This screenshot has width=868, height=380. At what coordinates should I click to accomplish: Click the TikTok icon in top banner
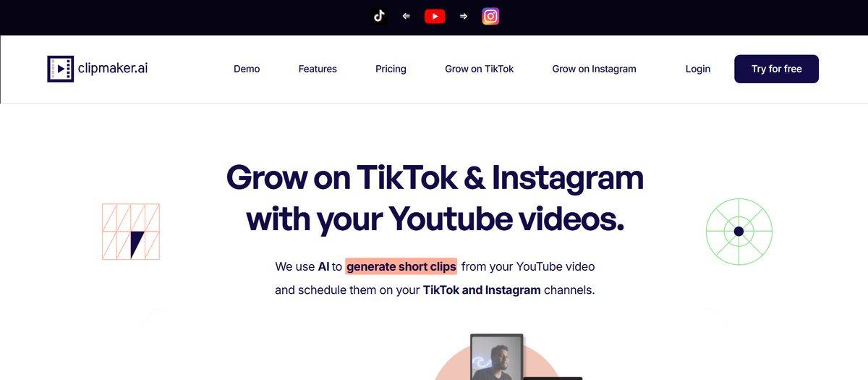point(379,16)
